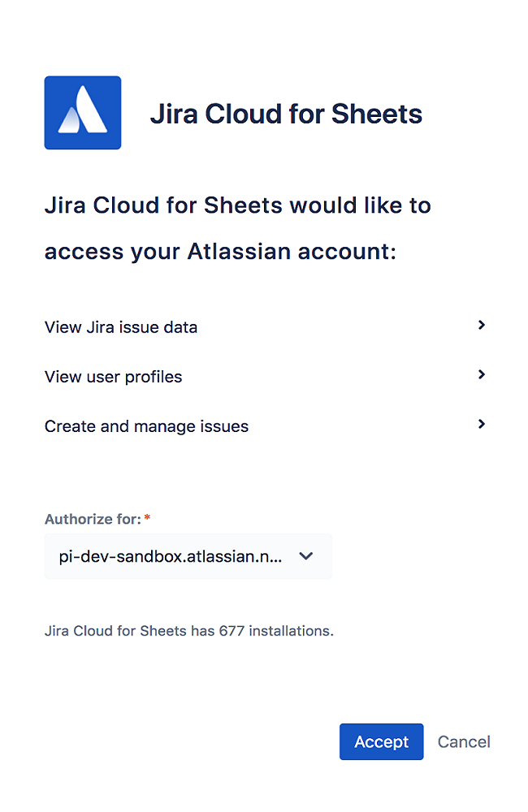Click the chevron beside Create and manage issues

point(481,424)
